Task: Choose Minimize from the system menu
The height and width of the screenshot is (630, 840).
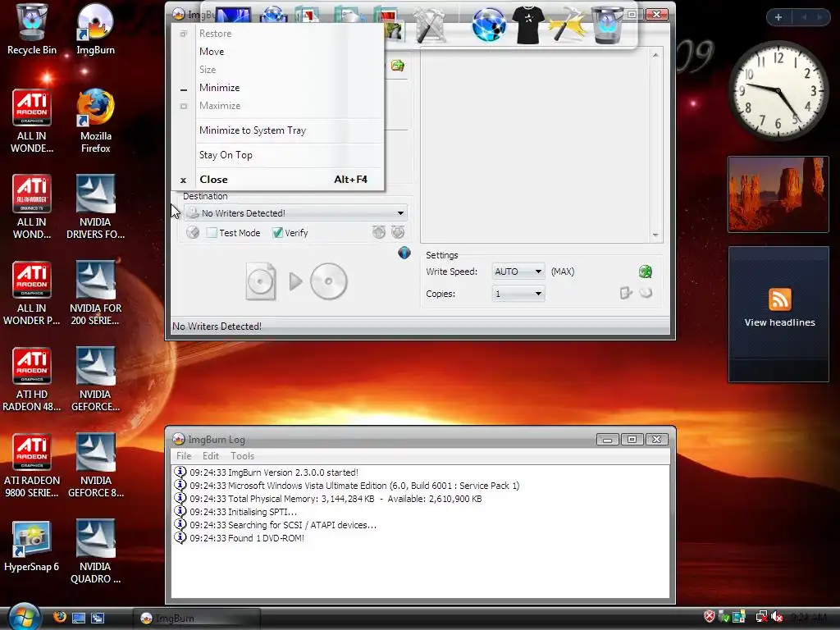Action: click(x=277, y=87)
